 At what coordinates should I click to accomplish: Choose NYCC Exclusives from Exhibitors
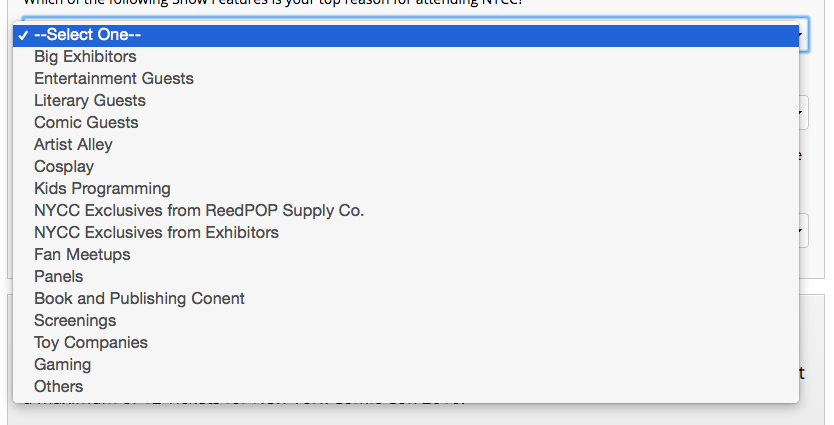406,232
